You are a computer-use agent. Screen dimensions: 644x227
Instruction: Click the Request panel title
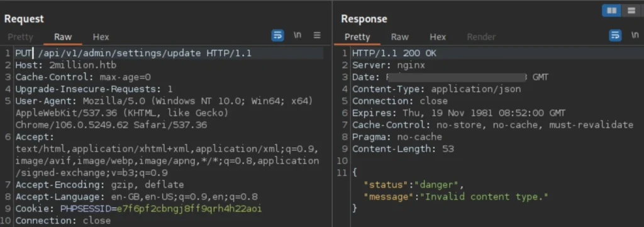click(x=24, y=19)
